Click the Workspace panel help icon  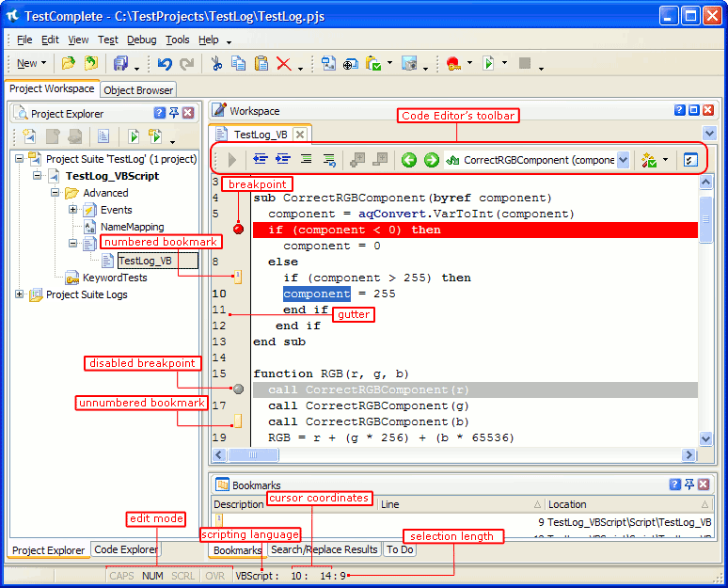coord(680,110)
